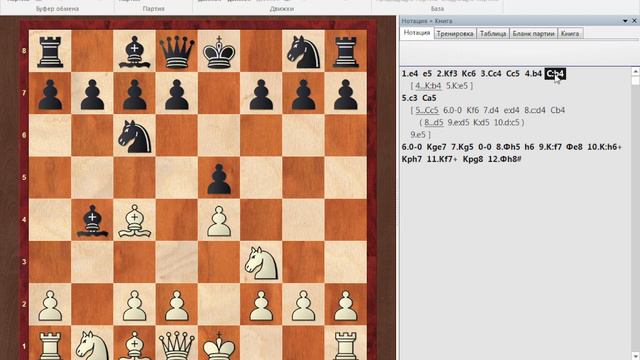Click the black rook on a8
This screenshot has height=360, width=640.
(50, 51)
